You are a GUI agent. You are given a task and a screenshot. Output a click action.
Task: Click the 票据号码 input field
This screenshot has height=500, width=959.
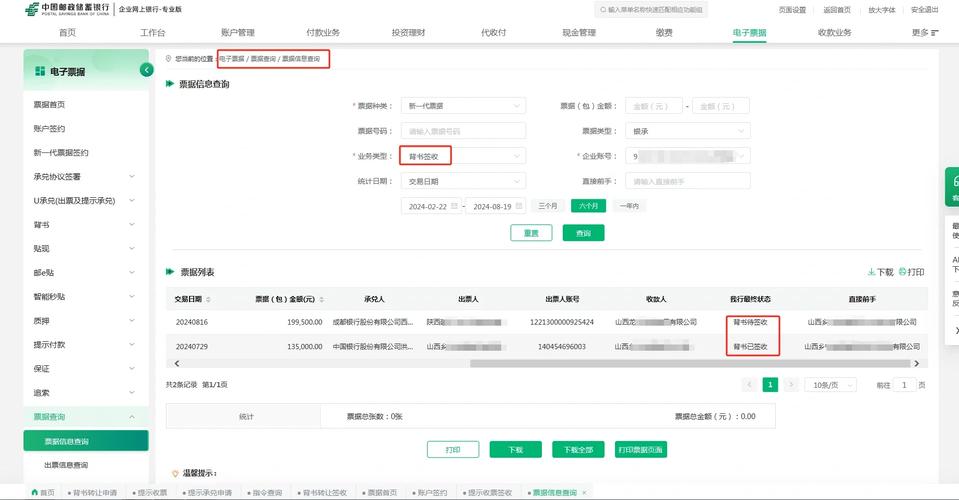point(463,131)
